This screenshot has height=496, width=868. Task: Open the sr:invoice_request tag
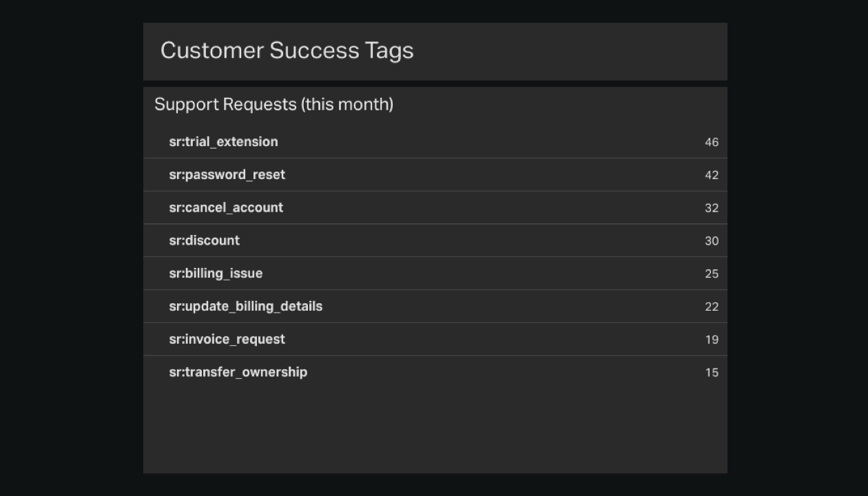[435, 340]
